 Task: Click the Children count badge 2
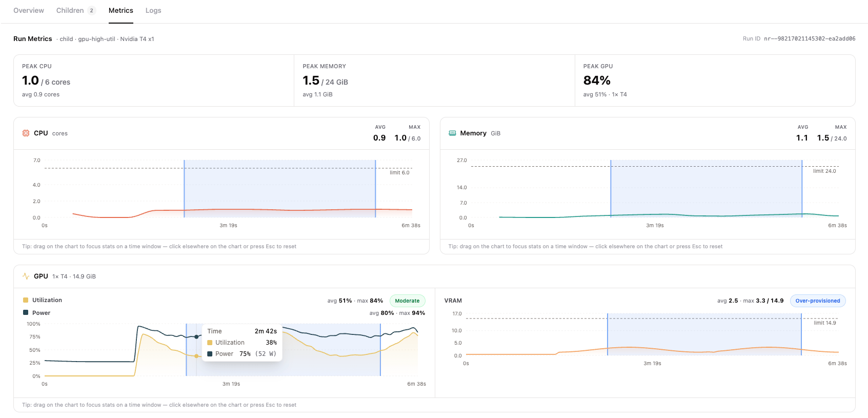[x=92, y=11]
